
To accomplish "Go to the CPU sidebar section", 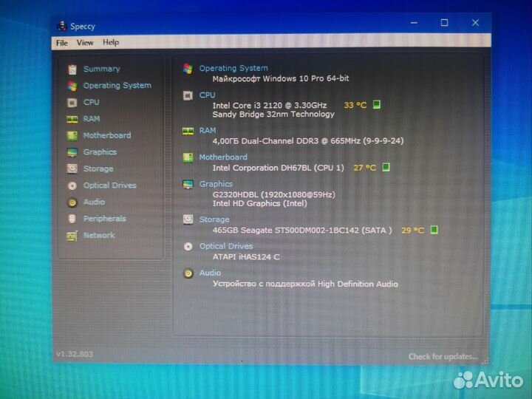I will (x=92, y=102).
